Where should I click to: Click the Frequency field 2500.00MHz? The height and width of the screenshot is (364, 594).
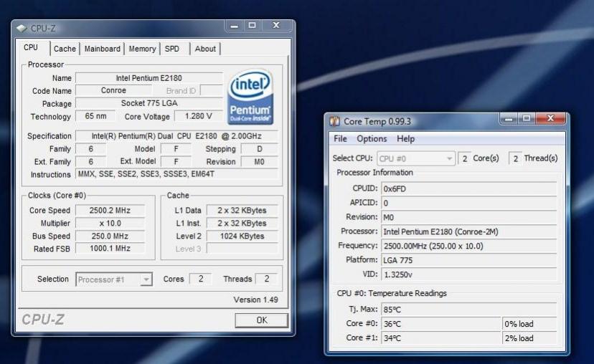point(469,246)
